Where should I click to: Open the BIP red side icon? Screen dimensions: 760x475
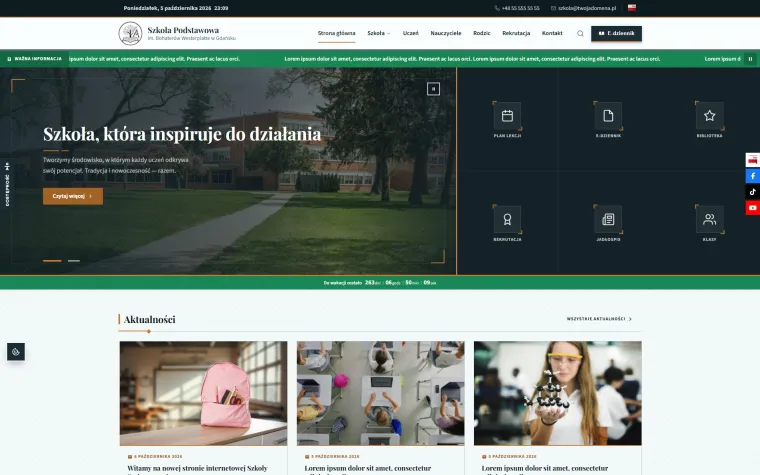[x=753, y=160]
